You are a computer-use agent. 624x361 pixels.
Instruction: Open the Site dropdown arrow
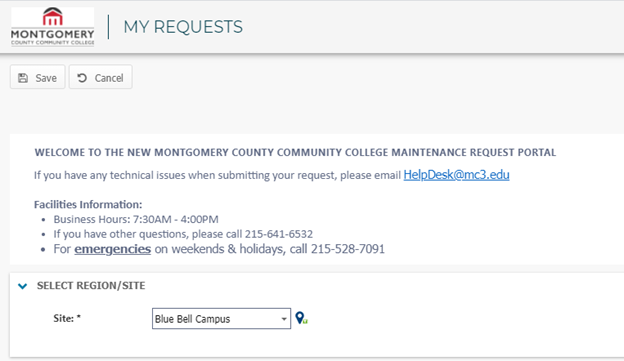[x=284, y=319]
